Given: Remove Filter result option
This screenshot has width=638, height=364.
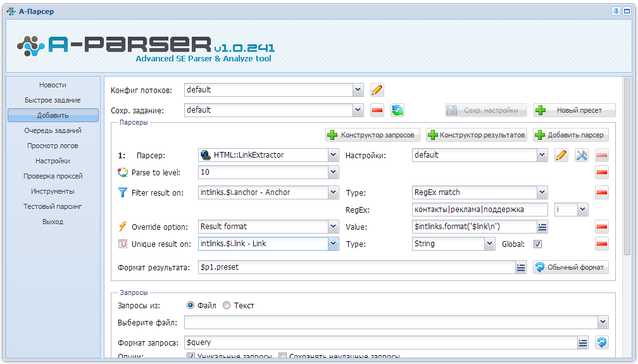Looking at the screenshot, I should 602,192.
